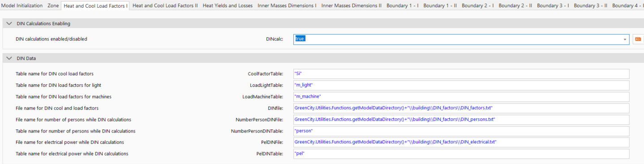Edit the LoadMachineTable field
This screenshot has height=164, width=644.
[x=461, y=96]
